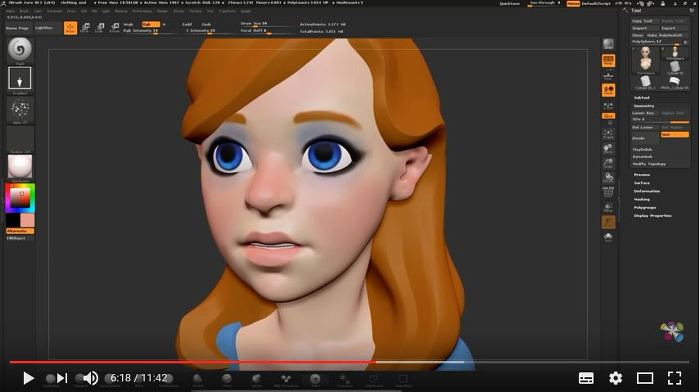700x392 pixels.
Task: Open the LightBox button
Action: [x=44, y=28]
